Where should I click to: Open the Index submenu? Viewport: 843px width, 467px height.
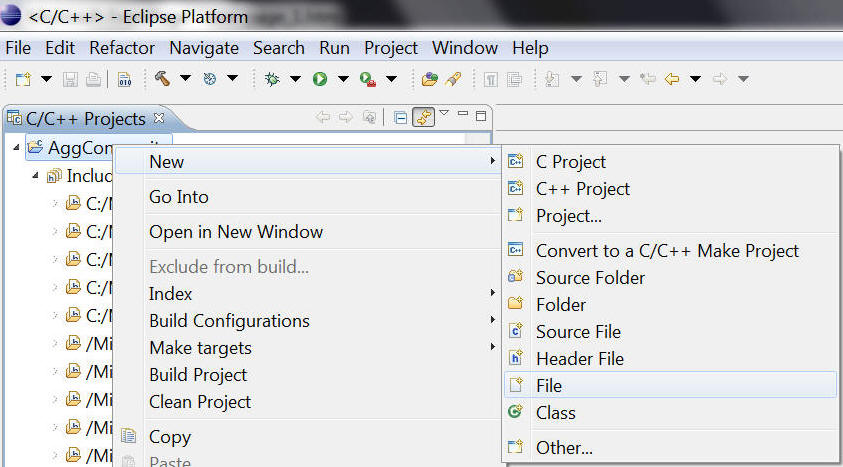point(308,293)
